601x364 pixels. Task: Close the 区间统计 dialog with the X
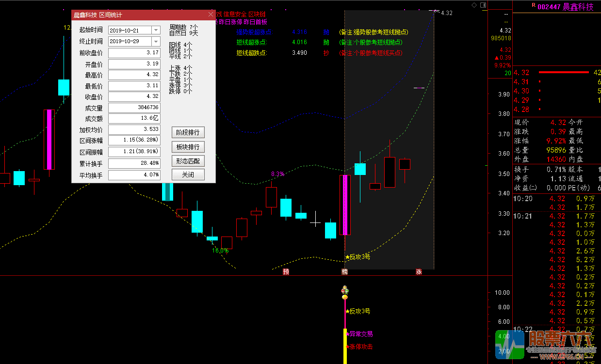coord(211,15)
